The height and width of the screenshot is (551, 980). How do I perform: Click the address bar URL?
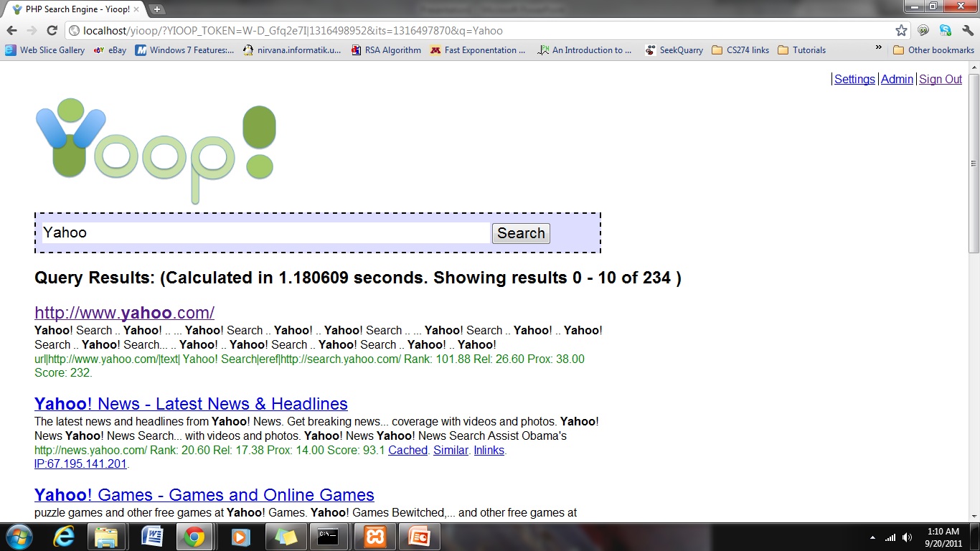293,31
